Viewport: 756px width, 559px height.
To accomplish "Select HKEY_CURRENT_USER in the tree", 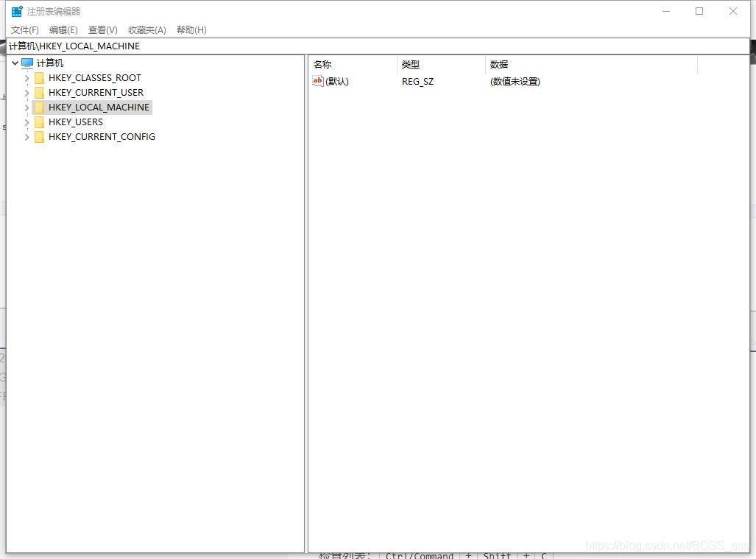I will pos(96,93).
